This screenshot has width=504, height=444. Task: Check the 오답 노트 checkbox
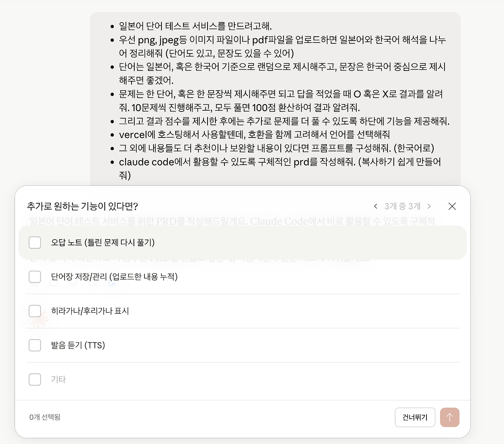35,243
